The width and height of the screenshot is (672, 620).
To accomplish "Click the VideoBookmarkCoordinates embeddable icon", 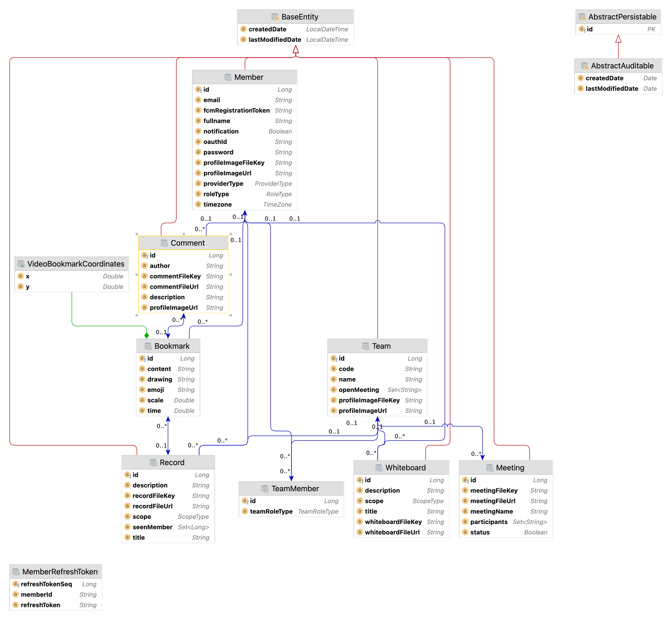I will coord(21,264).
